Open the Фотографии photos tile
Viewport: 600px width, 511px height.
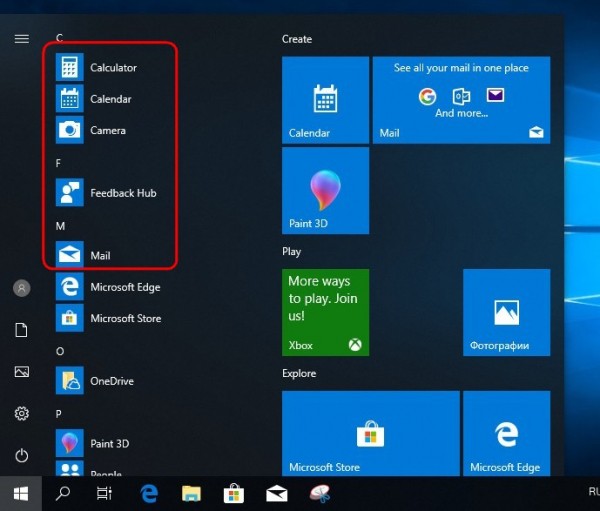[x=507, y=312]
